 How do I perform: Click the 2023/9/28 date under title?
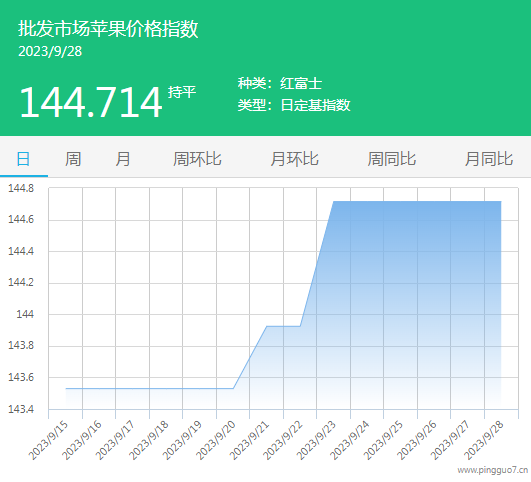pyautogui.click(x=50, y=51)
